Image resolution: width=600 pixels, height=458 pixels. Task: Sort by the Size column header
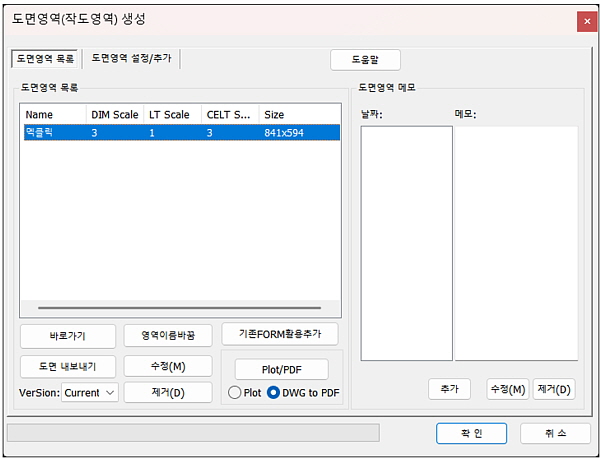300,115
